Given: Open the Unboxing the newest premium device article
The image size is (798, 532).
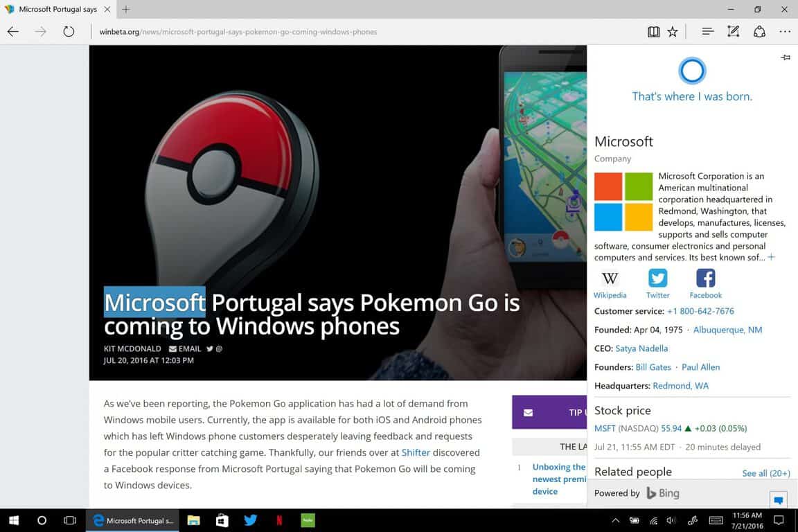Looking at the screenshot, I should (x=558, y=479).
